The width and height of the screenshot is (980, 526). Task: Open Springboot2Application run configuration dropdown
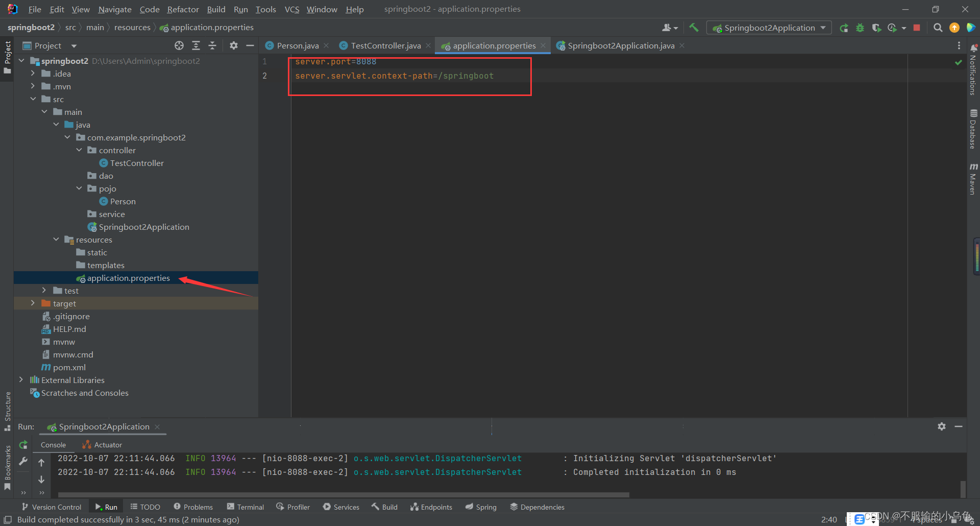point(769,28)
